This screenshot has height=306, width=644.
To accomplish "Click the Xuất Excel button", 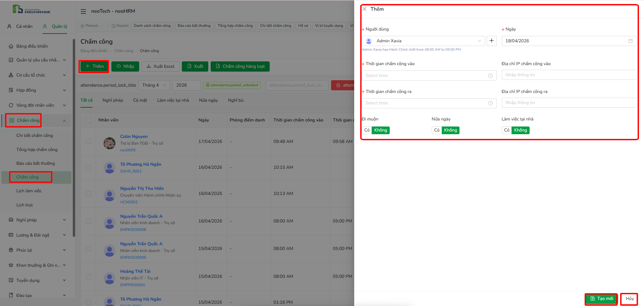I will [160, 66].
